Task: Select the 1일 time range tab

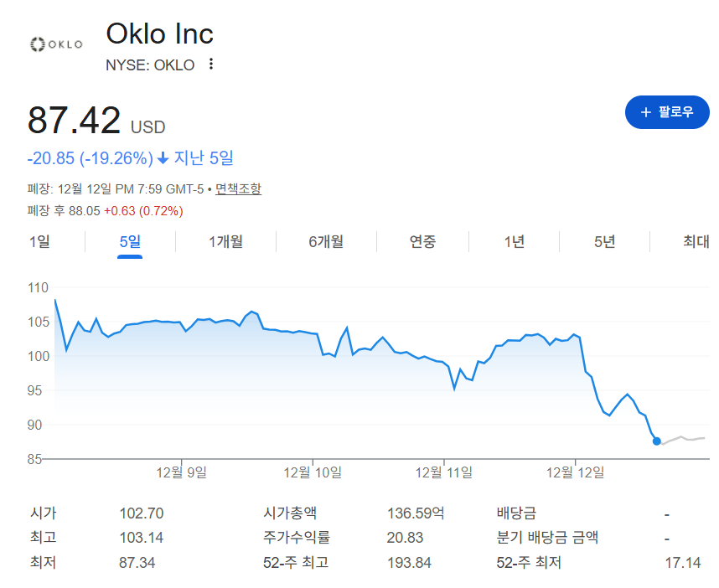Action: point(39,242)
